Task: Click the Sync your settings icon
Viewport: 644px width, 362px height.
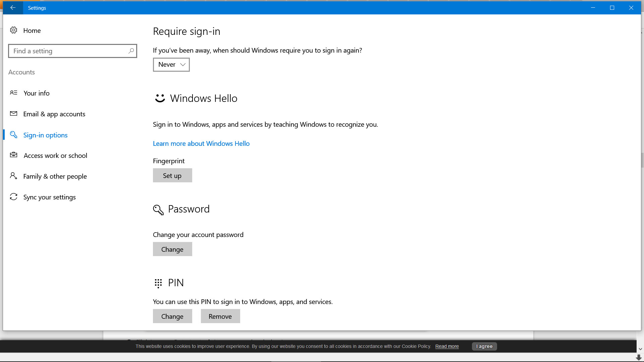Action: pos(13,197)
